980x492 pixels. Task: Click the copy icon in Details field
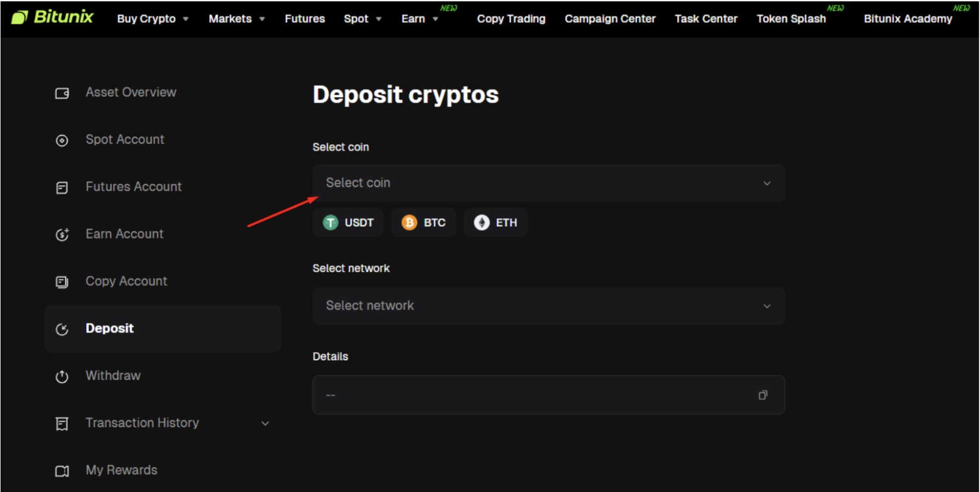(763, 395)
